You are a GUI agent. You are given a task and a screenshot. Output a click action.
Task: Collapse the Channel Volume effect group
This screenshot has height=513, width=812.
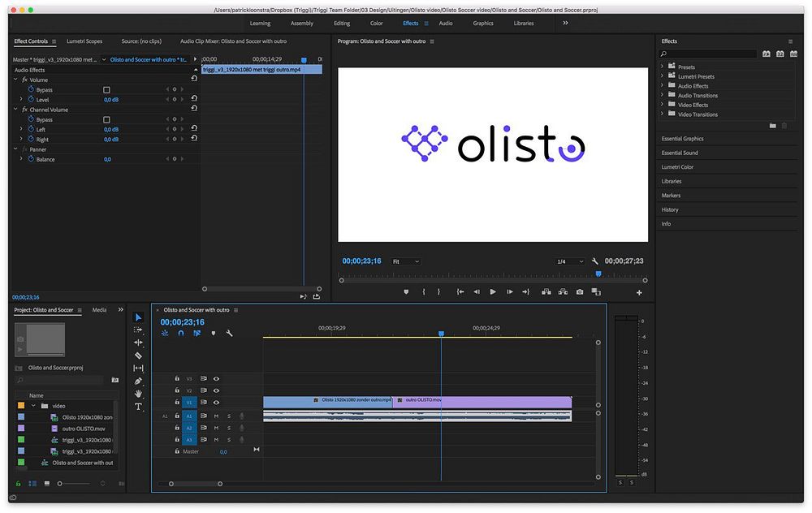(15, 110)
